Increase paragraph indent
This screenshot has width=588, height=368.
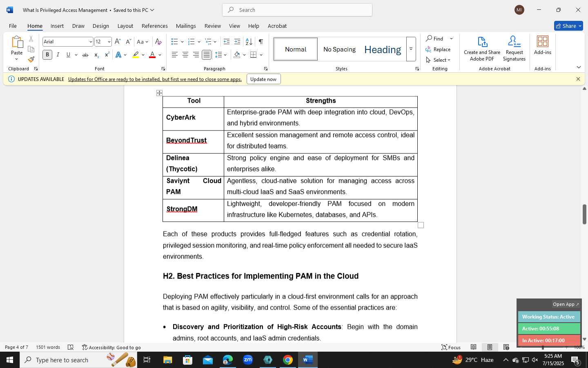tap(237, 42)
